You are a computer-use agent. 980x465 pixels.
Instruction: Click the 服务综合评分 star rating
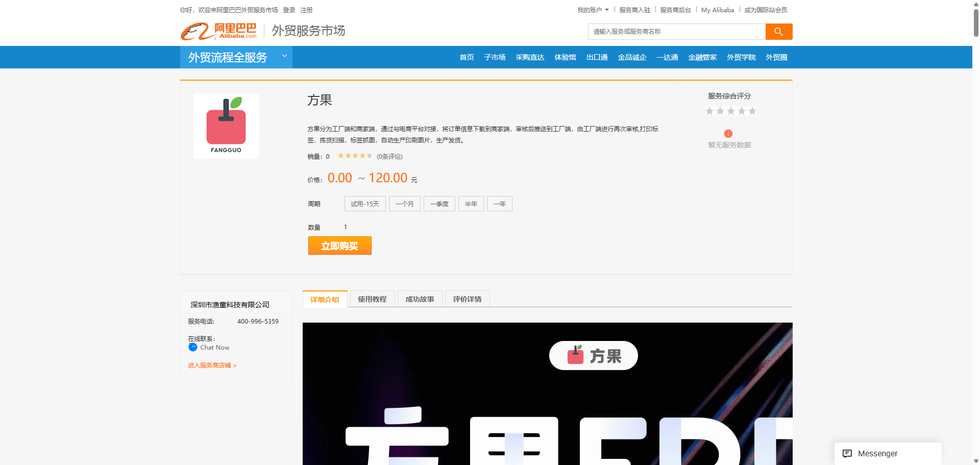coord(731,111)
